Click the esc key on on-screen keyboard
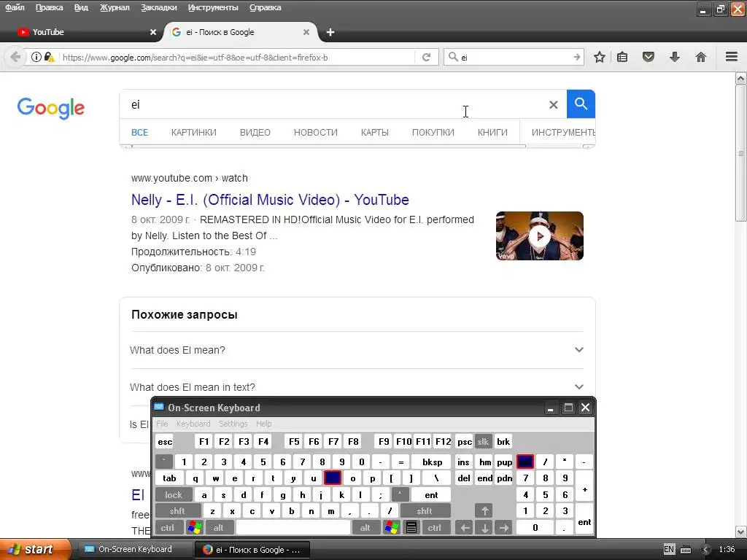Viewport: 747px width, 560px height. pos(165,442)
